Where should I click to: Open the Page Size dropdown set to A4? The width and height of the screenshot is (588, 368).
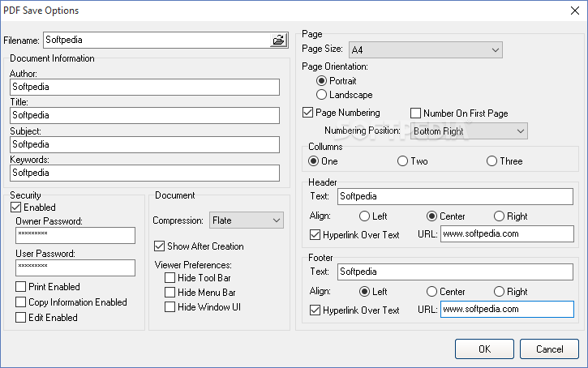426,49
